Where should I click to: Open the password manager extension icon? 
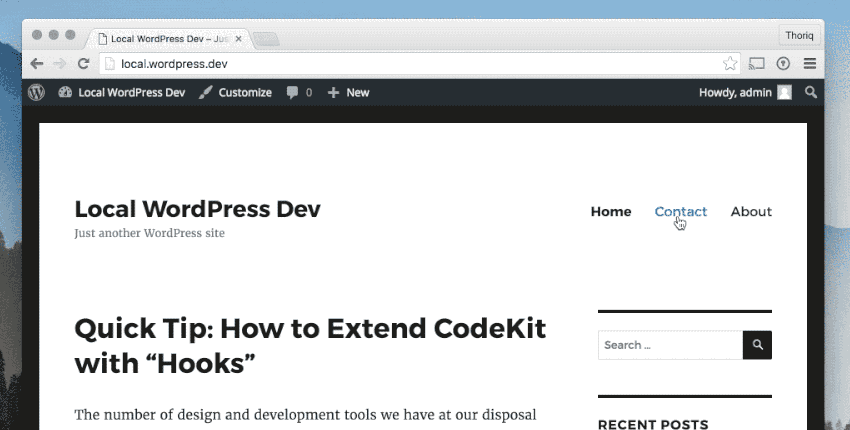783,63
